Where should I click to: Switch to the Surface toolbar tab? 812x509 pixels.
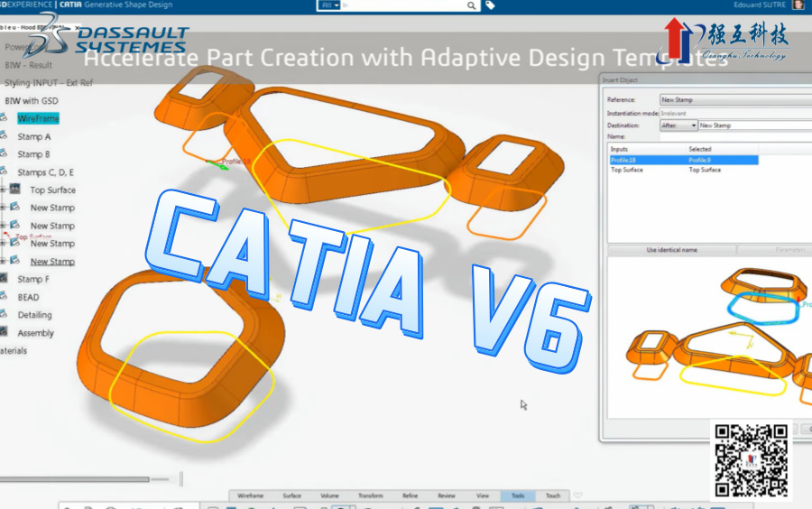[x=291, y=495]
